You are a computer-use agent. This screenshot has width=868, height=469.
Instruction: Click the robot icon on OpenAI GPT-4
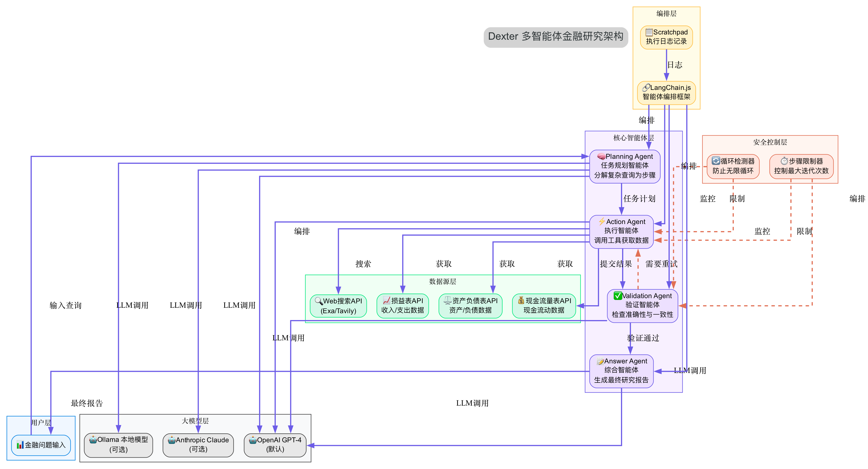click(253, 440)
